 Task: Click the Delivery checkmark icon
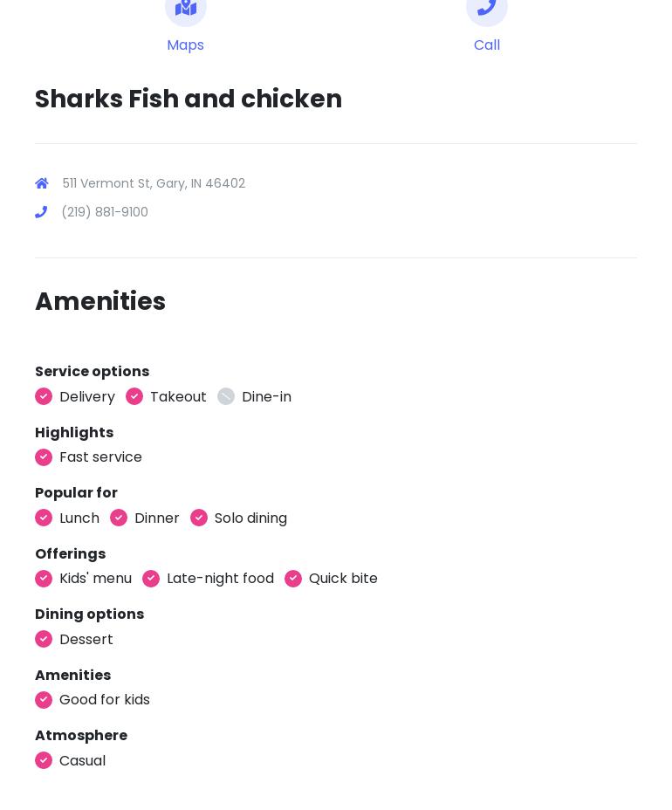point(44,396)
